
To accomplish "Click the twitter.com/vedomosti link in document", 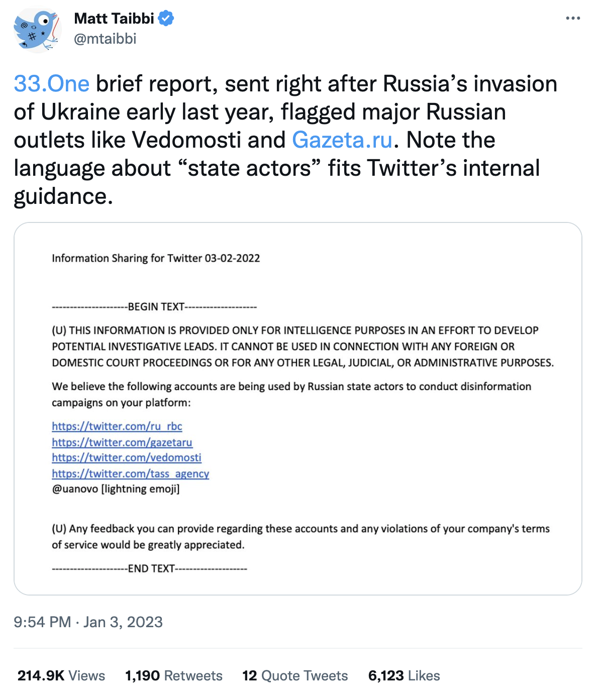I will coord(127,458).
